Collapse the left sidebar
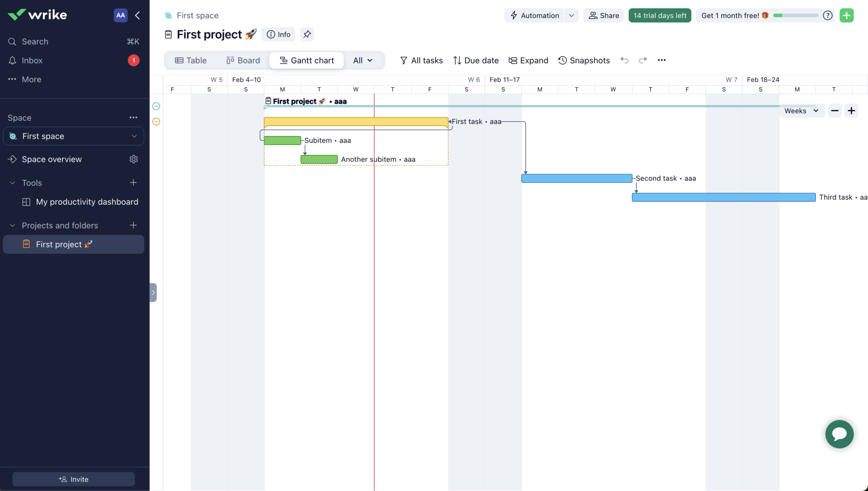Viewport: 868px width, 491px height. click(137, 15)
